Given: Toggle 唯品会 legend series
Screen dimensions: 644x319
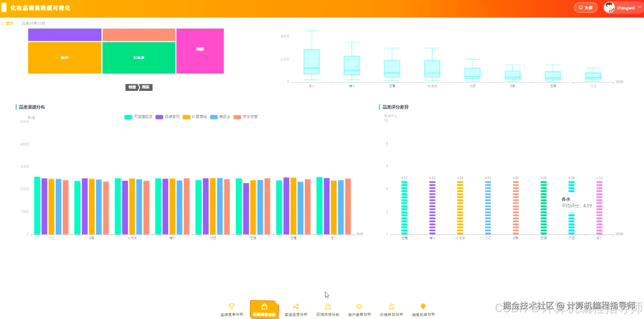Looking at the screenshot, I should pos(220,117).
